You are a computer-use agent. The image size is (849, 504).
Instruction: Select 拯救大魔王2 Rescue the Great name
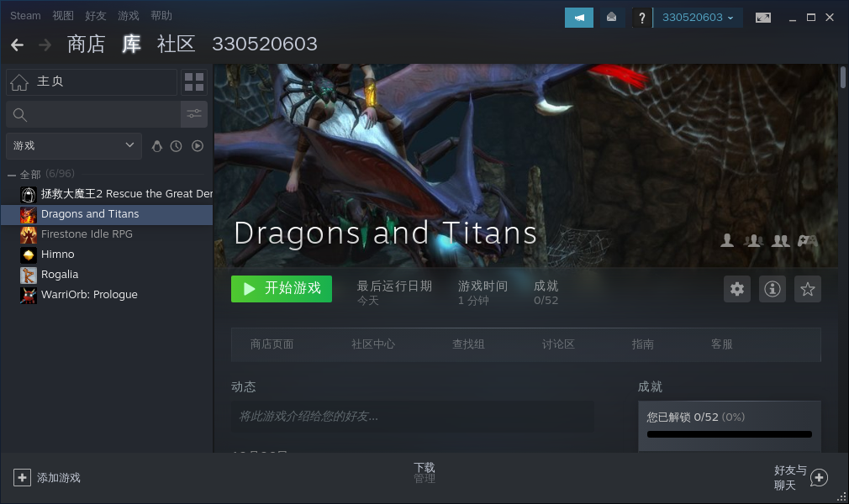tap(127, 194)
